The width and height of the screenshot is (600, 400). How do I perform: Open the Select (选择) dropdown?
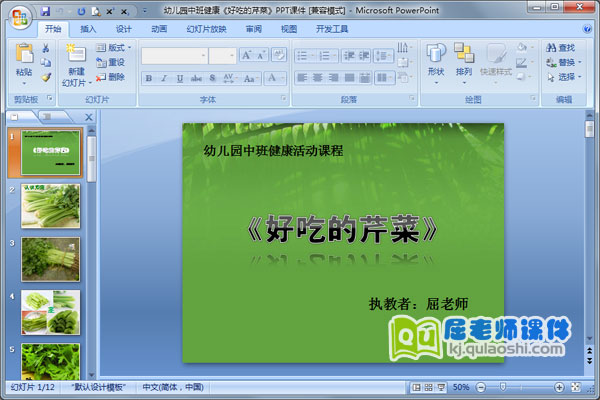click(x=563, y=77)
